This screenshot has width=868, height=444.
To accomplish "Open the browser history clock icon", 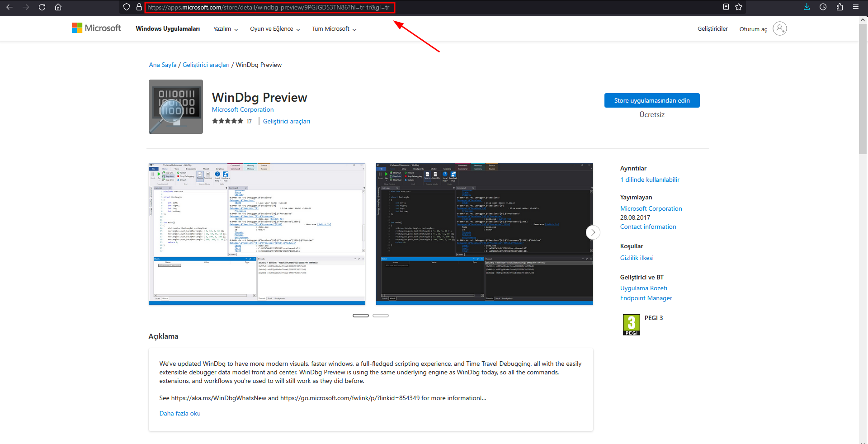I will [x=823, y=7].
